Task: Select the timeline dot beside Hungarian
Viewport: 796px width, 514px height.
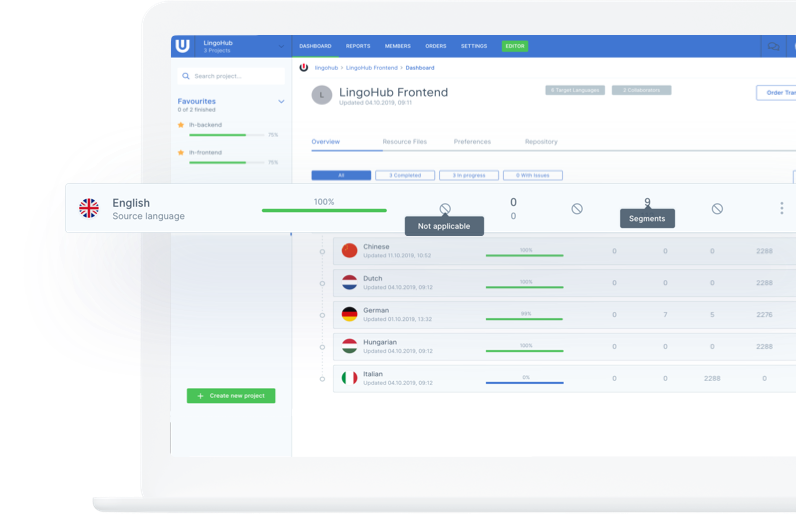Action: coord(322,347)
